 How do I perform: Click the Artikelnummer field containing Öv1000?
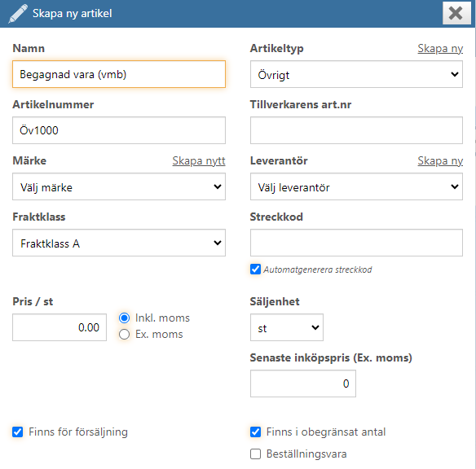pos(119,130)
